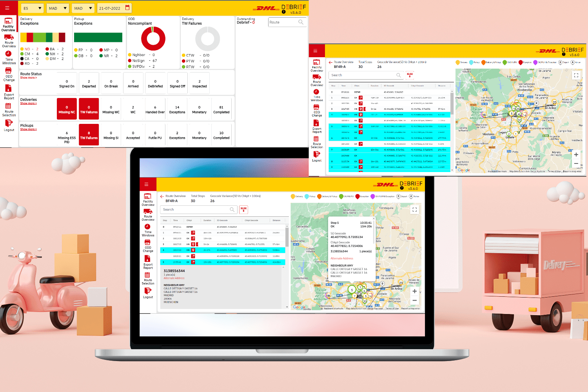588x392 pixels.
Task: Toggle fullscreen on upper-right window map
Action: 576,75
